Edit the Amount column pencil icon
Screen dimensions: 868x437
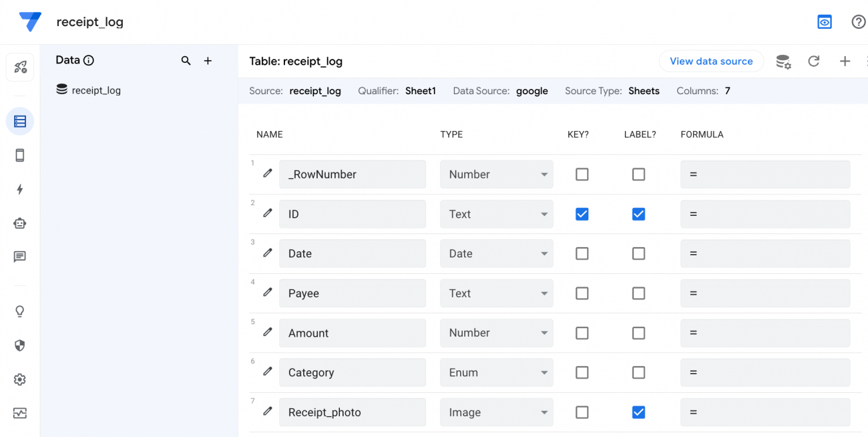click(x=268, y=332)
